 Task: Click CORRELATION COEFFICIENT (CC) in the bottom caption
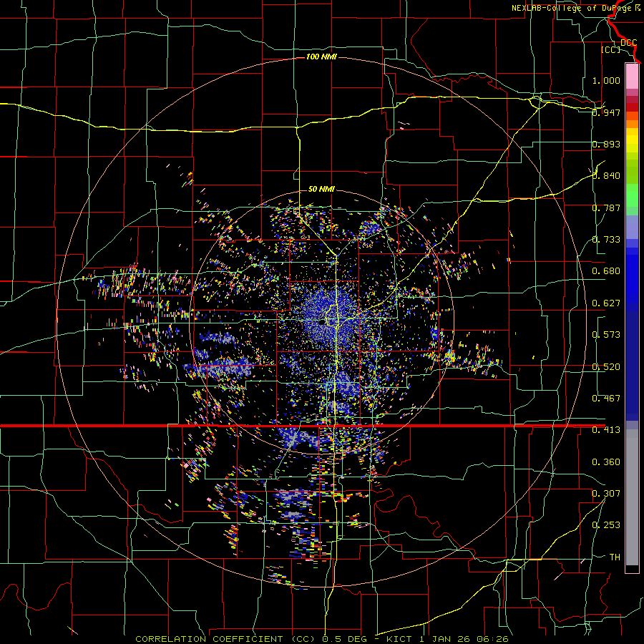point(225,639)
